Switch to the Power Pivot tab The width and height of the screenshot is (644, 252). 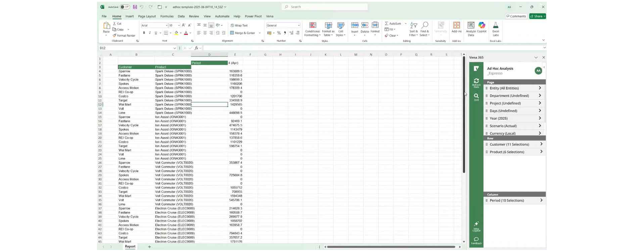pos(253,16)
